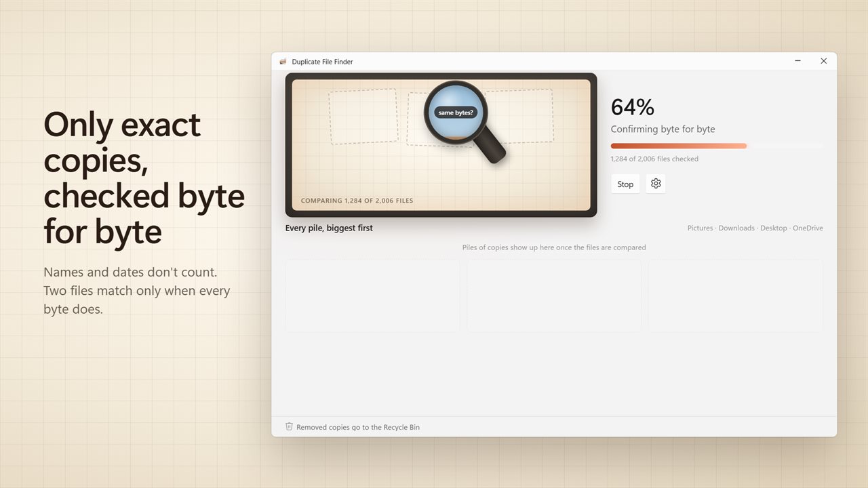The image size is (868, 488).
Task: Click the 'Names and dates don't count' paragraph
Action: (137, 291)
